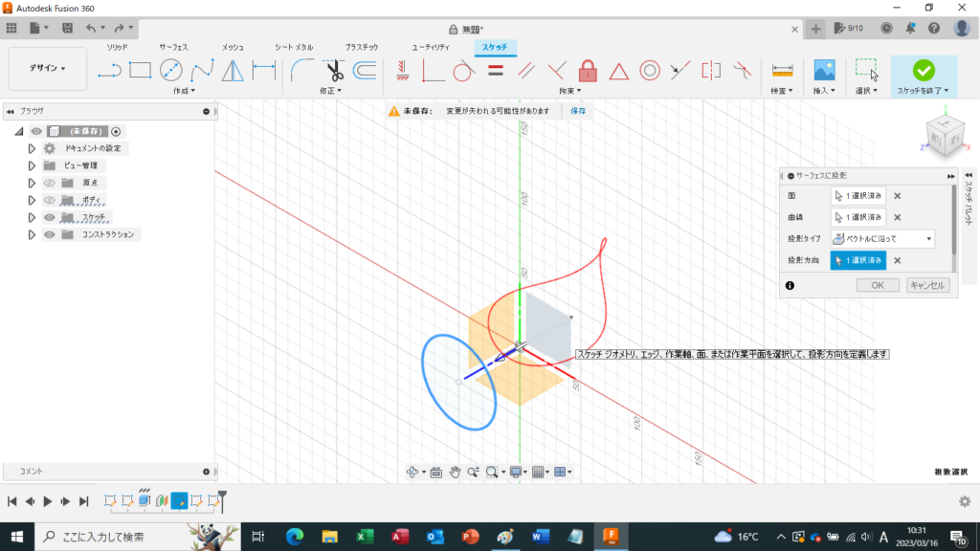Click the 曲線 selection button
This screenshot has width=980, height=551.
[858, 217]
